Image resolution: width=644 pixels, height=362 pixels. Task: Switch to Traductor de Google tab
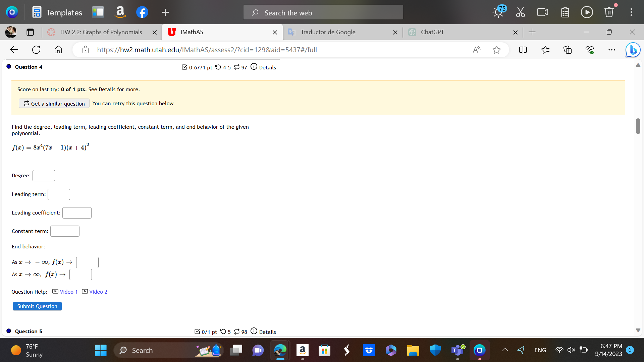click(328, 32)
